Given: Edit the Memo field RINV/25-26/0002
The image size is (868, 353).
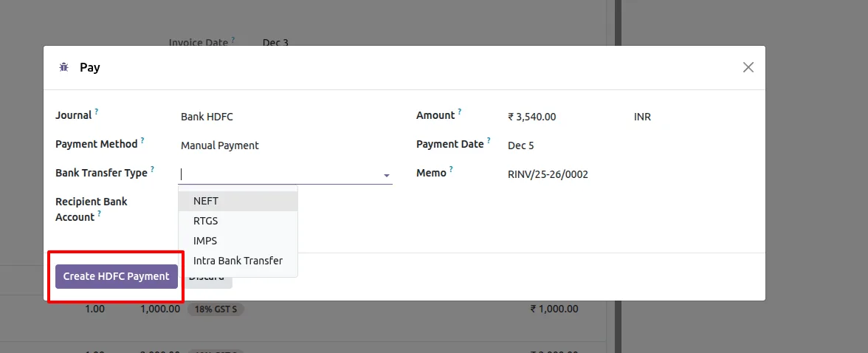Looking at the screenshot, I should point(548,174).
